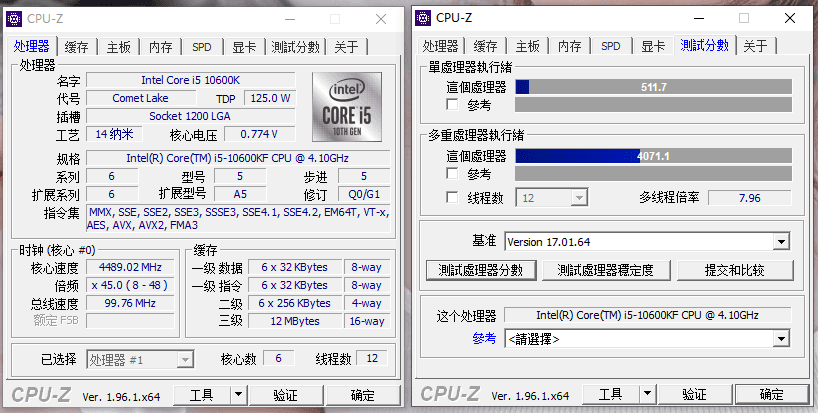Image resolution: width=818 pixels, height=413 pixels.
Task: Click the 多线程倍率 value 7.96
Action: (x=750, y=198)
